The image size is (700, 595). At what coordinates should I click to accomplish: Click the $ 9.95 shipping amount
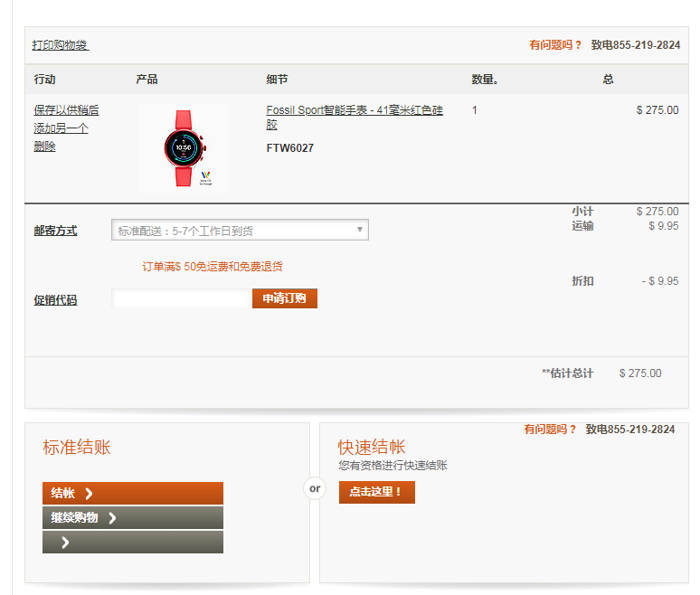(x=664, y=226)
